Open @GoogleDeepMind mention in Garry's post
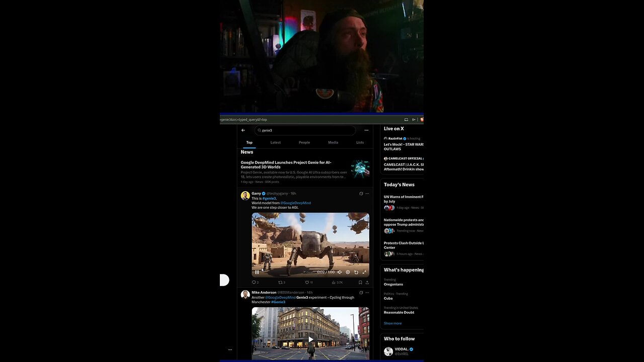This screenshot has width=644, height=362. point(295,203)
